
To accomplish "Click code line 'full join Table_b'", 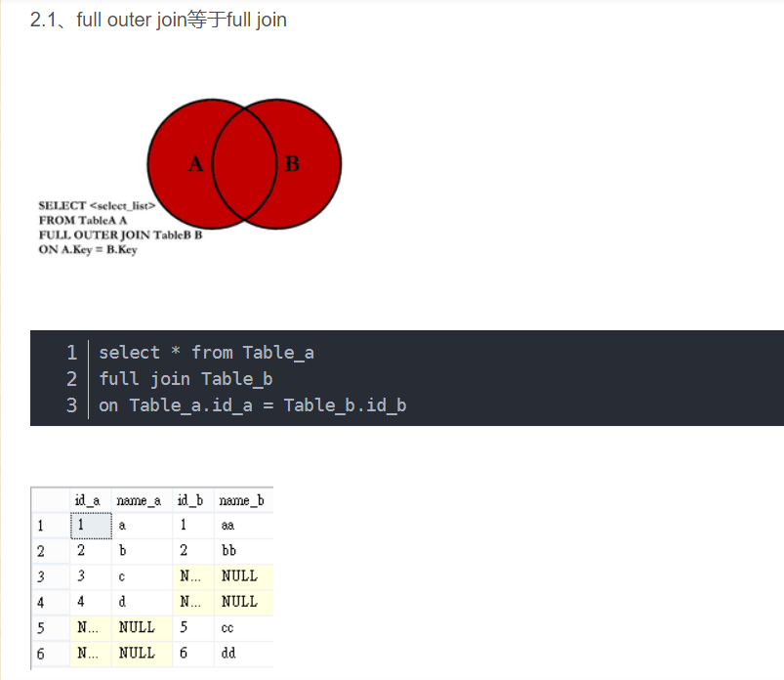I will 186,379.
